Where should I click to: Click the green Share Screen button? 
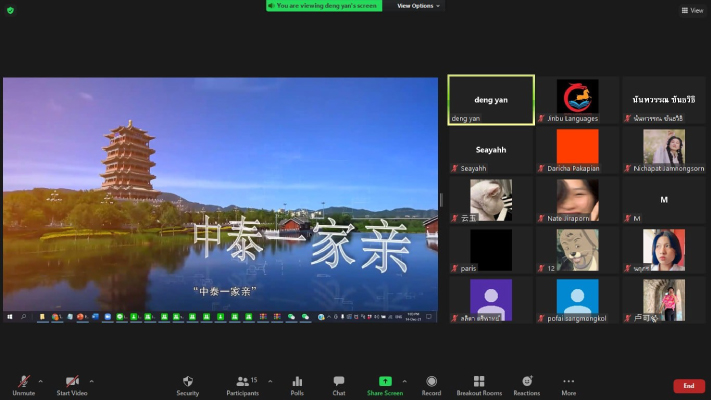tap(385, 383)
